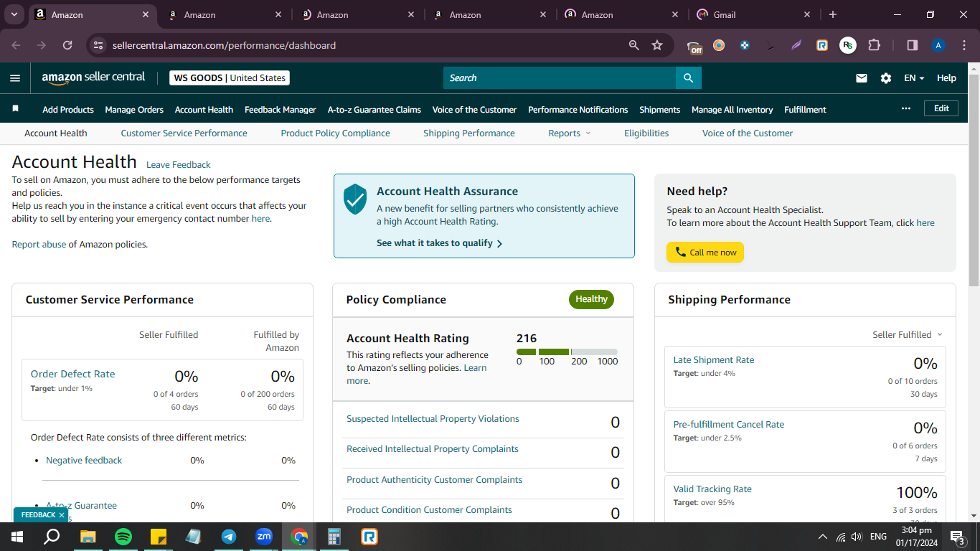Open the settings gear icon
The image size is (980, 551).
(x=886, y=78)
